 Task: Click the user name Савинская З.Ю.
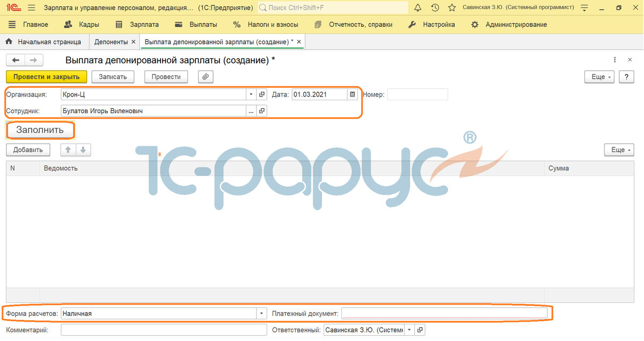click(518, 8)
